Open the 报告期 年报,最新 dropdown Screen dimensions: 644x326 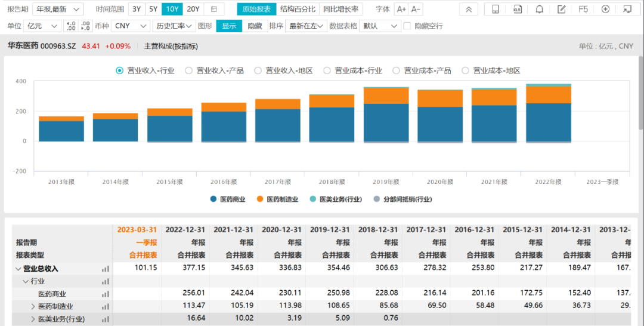[x=57, y=9]
